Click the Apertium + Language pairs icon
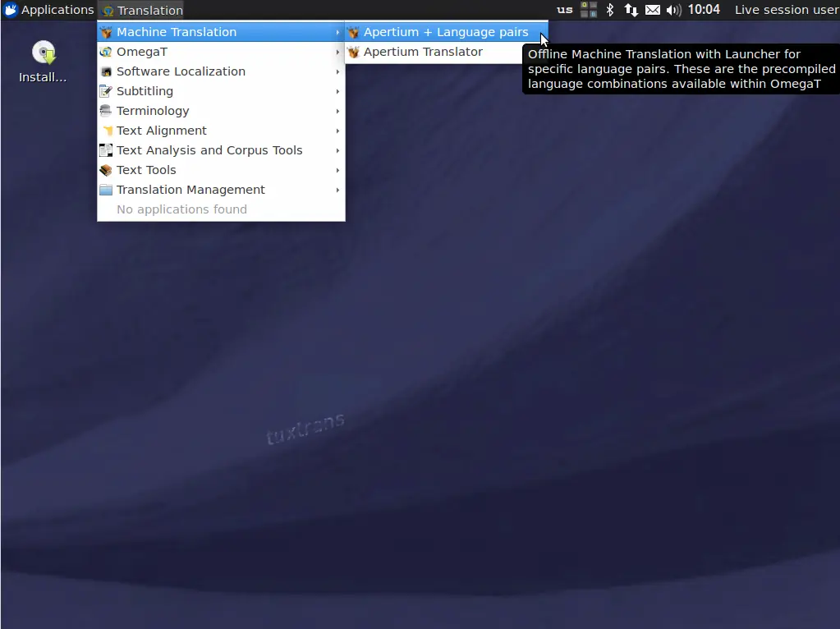Viewport: 840px width, 629px height. (353, 32)
